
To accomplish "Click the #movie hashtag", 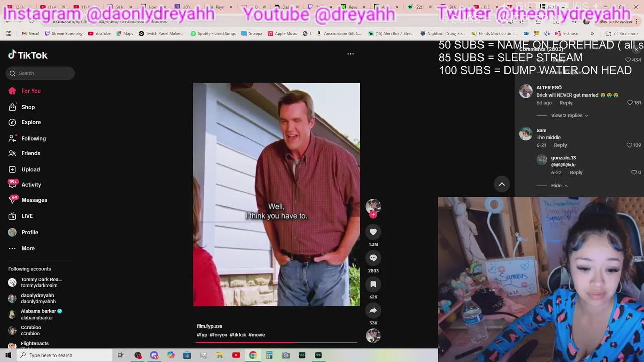I will [257, 335].
